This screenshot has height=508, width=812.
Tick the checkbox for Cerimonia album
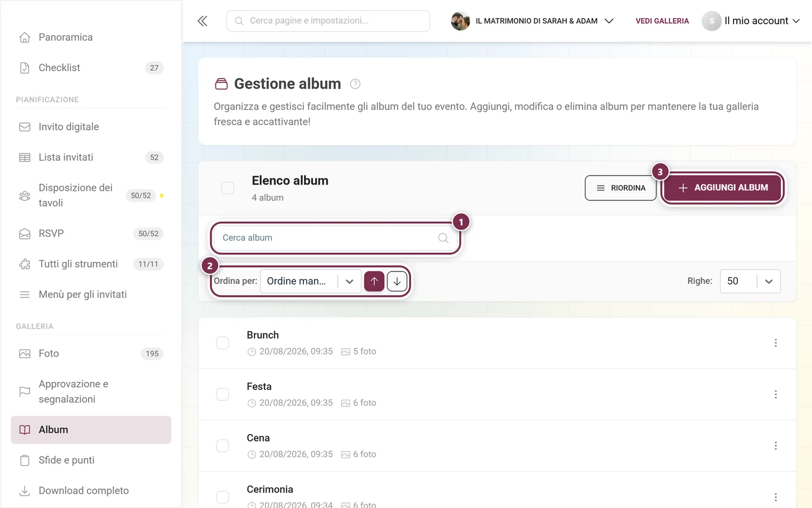click(223, 497)
